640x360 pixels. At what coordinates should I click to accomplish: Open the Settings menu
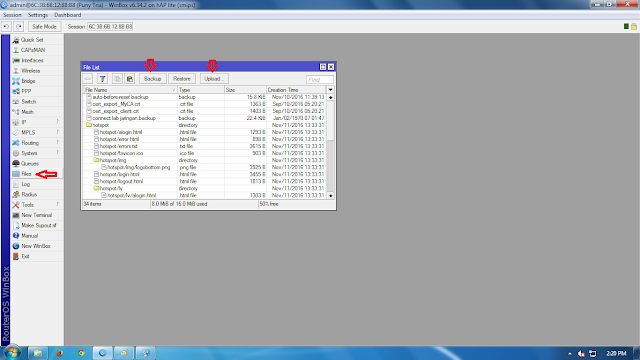[38, 15]
